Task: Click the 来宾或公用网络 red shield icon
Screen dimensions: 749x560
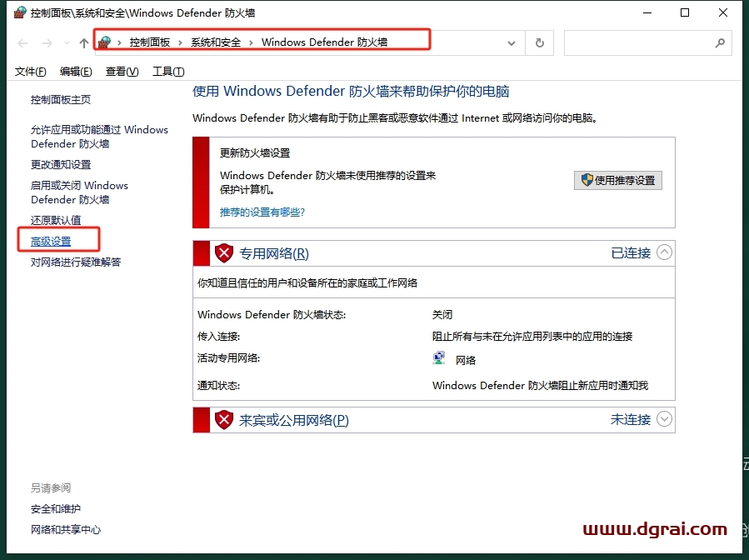Action: (223, 420)
